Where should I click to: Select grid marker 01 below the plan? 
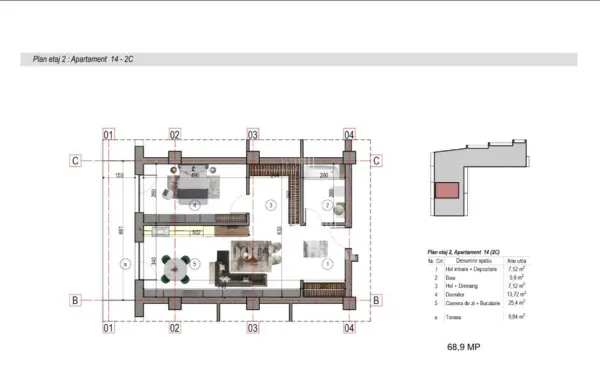[x=109, y=328]
